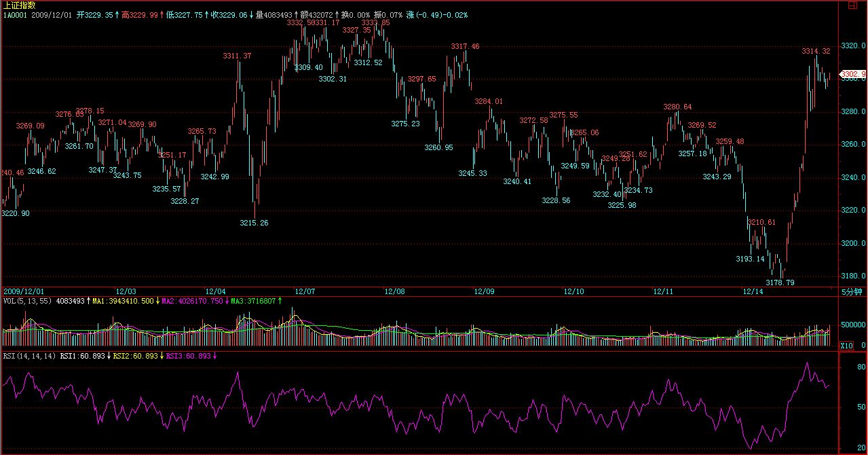The image size is (868, 455).
Task: Click the turnover amount 额432072
Action: 316,14
